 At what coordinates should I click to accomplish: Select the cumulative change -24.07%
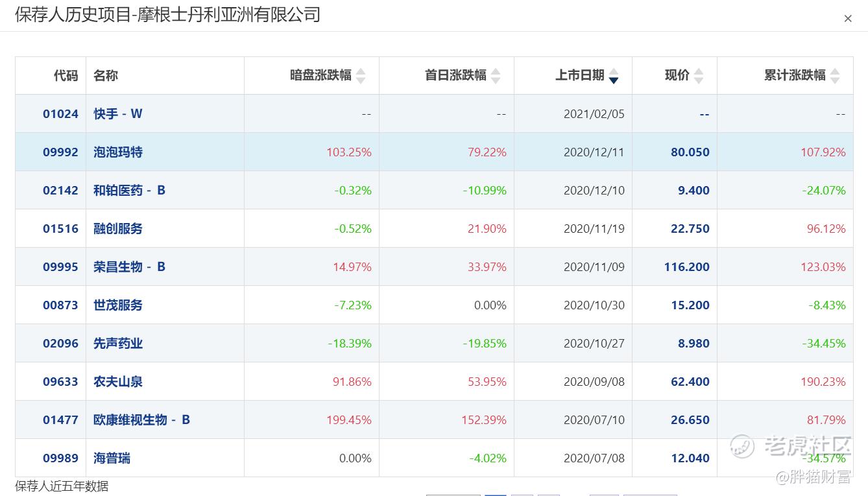(x=824, y=191)
